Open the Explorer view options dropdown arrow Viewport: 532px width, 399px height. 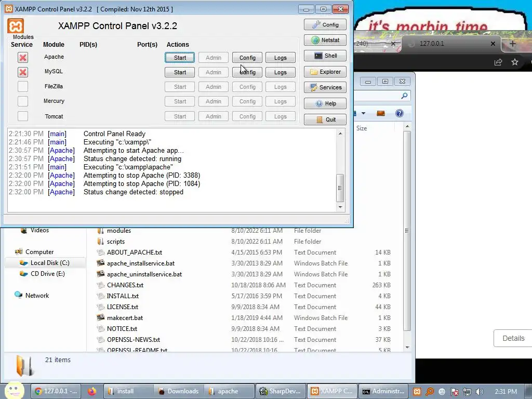[363, 113]
